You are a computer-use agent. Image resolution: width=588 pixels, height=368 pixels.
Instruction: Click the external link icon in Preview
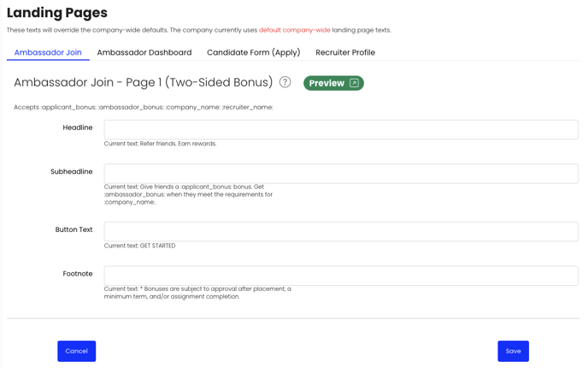pos(354,83)
